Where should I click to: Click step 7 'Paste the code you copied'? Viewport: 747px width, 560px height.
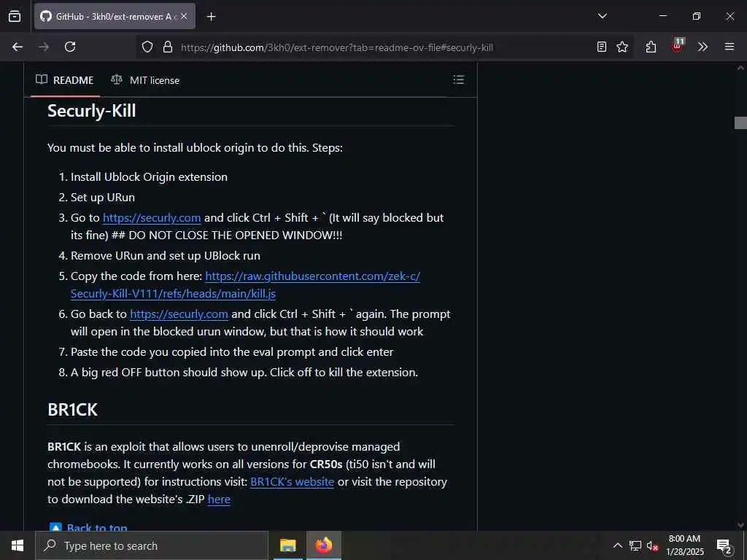coord(231,352)
